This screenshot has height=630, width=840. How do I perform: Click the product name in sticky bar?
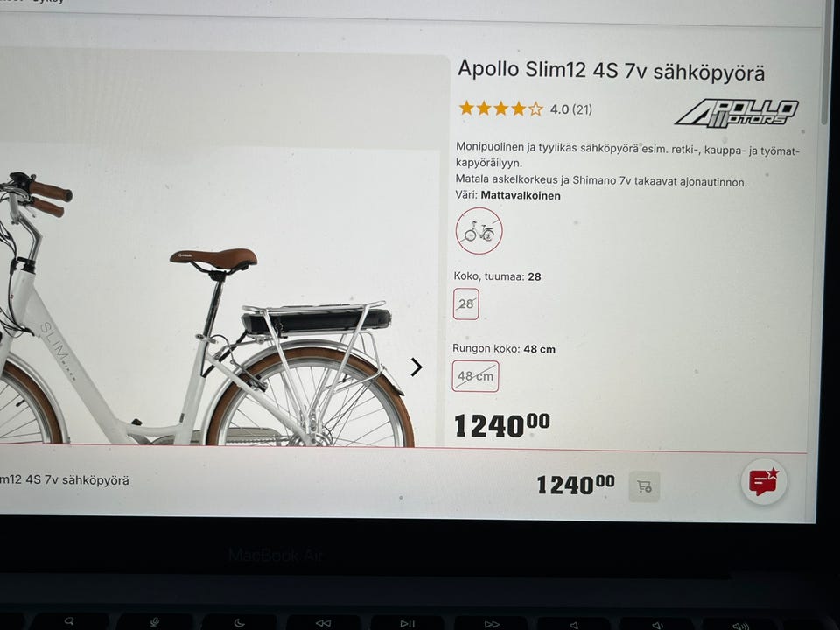[64, 480]
